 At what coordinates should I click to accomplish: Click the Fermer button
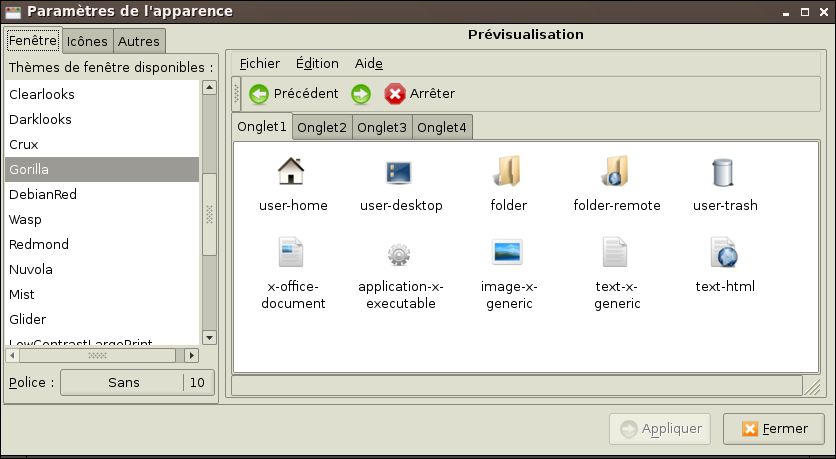pyautogui.click(x=775, y=429)
